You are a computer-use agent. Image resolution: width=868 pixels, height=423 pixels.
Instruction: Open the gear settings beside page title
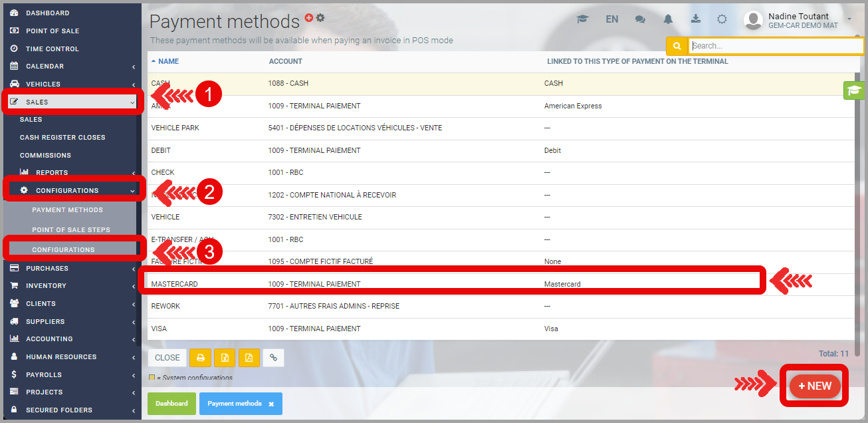pos(320,18)
